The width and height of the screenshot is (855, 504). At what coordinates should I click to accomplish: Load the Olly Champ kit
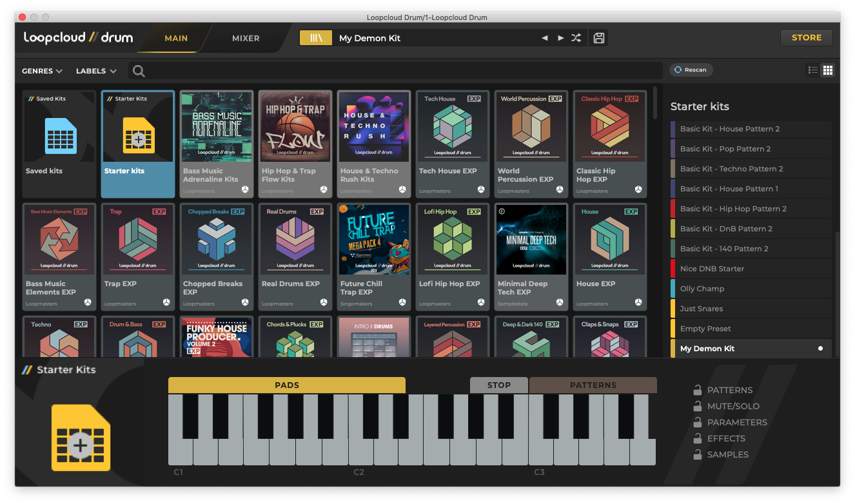click(x=751, y=289)
